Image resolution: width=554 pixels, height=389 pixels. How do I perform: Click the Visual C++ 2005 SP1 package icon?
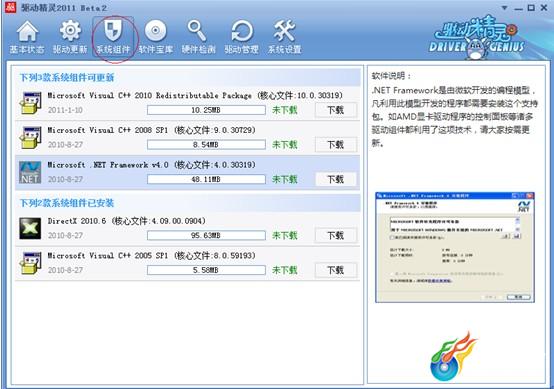coord(30,263)
